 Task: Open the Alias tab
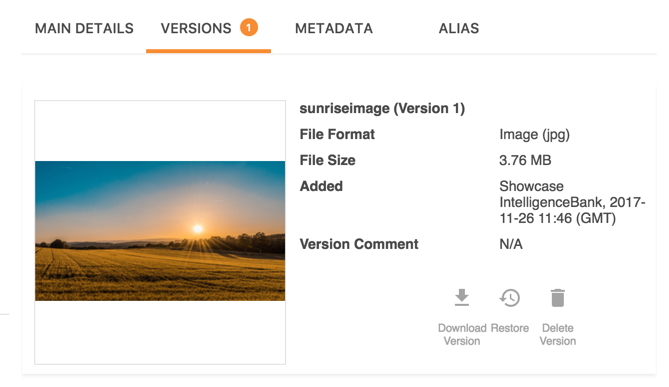[x=459, y=29]
